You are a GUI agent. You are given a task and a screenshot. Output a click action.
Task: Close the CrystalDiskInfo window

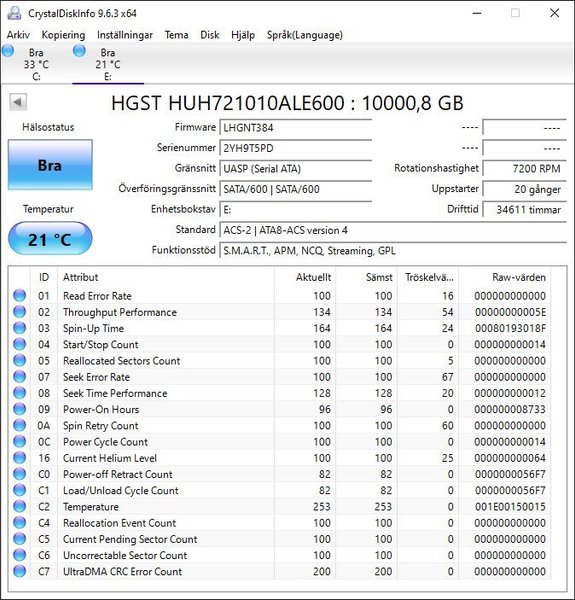pos(554,13)
